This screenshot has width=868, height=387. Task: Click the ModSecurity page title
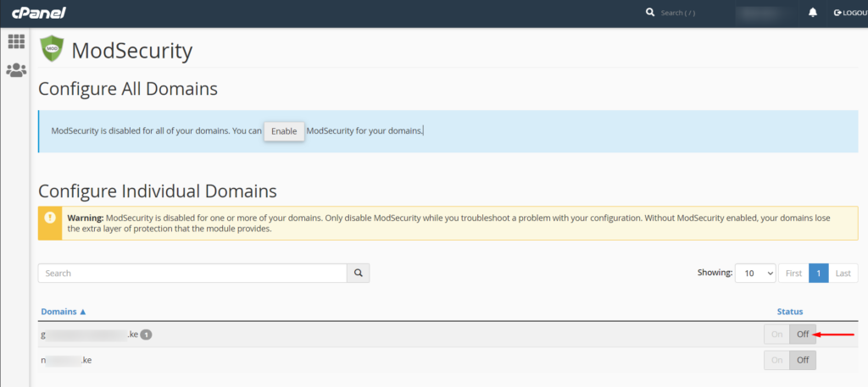[131, 51]
